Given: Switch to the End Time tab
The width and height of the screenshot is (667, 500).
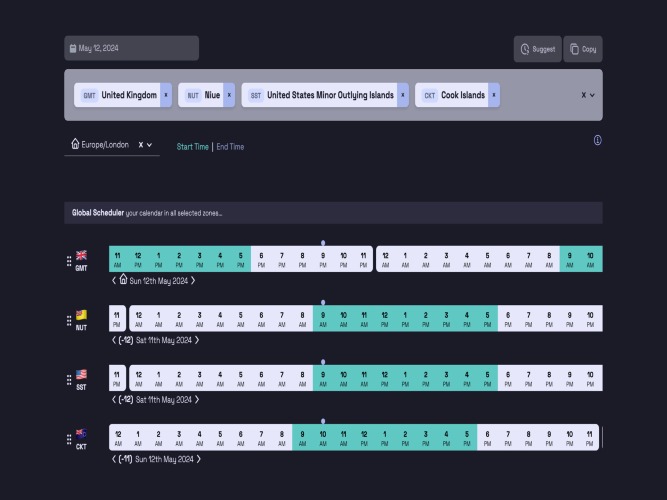Looking at the screenshot, I should (x=230, y=147).
